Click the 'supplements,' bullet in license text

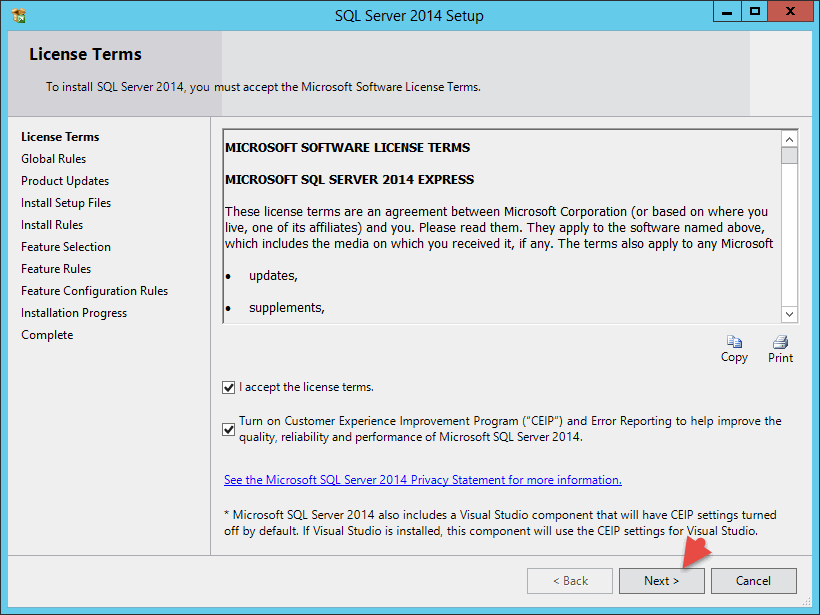287,308
